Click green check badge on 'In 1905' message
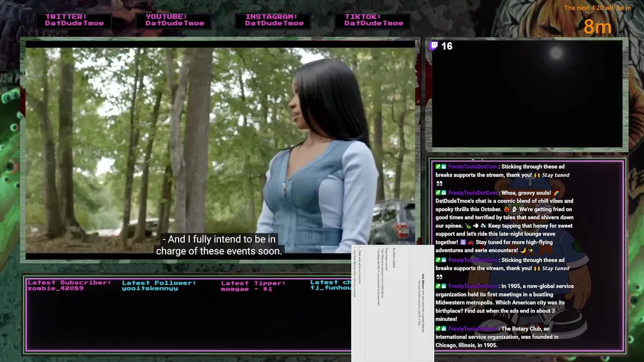 (x=438, y=286)
